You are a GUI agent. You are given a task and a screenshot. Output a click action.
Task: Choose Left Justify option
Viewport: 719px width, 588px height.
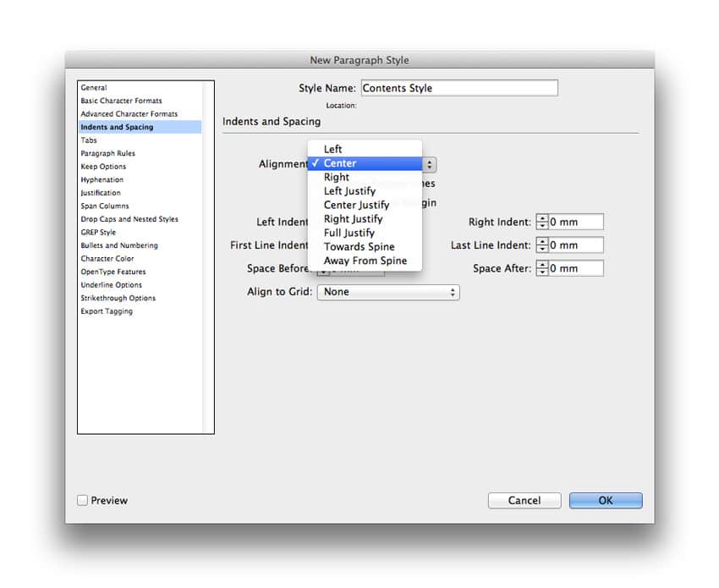point(365,191)
